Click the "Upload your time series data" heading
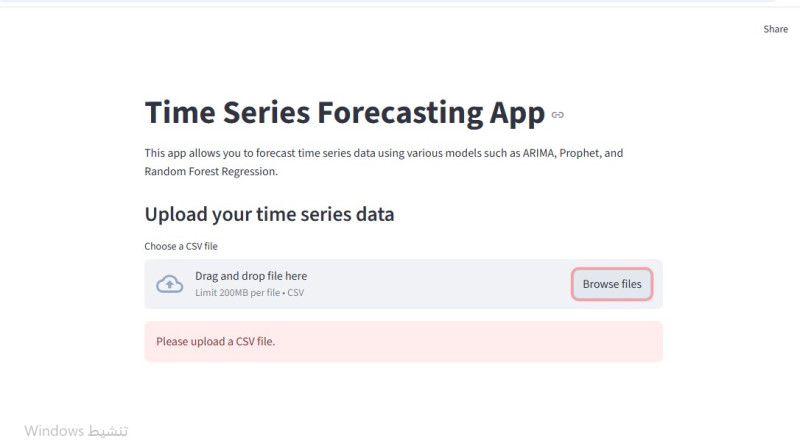The width and height of the screenshot is (800, 441). click(x=269, y=214)
